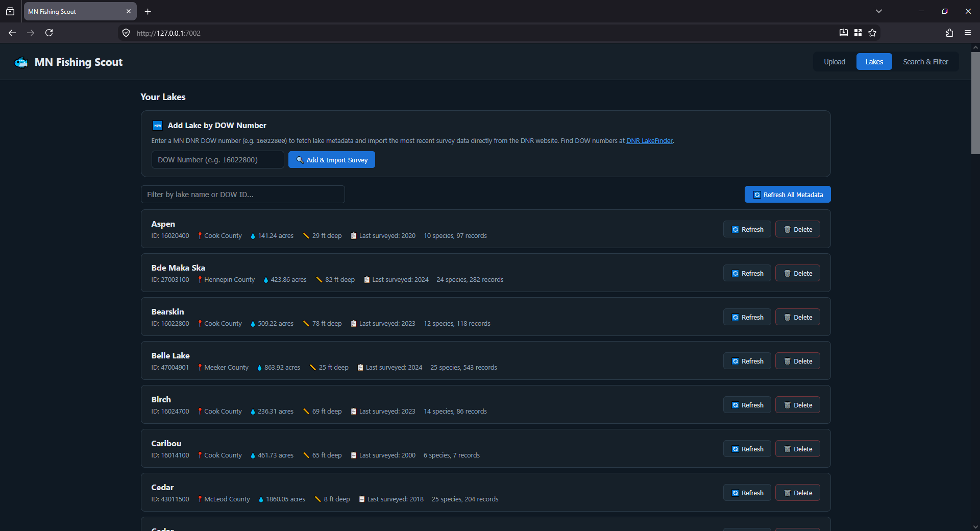980x531 pixels.
Task: Click Add & Import Survey button
Action: tap(332, 160)
